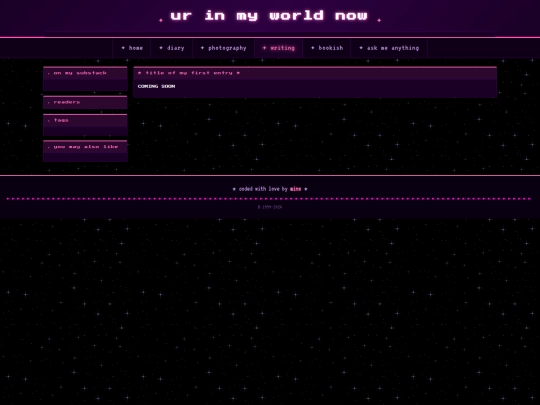
Task: Select the "tags" sidebar heading
Action: 61,120
